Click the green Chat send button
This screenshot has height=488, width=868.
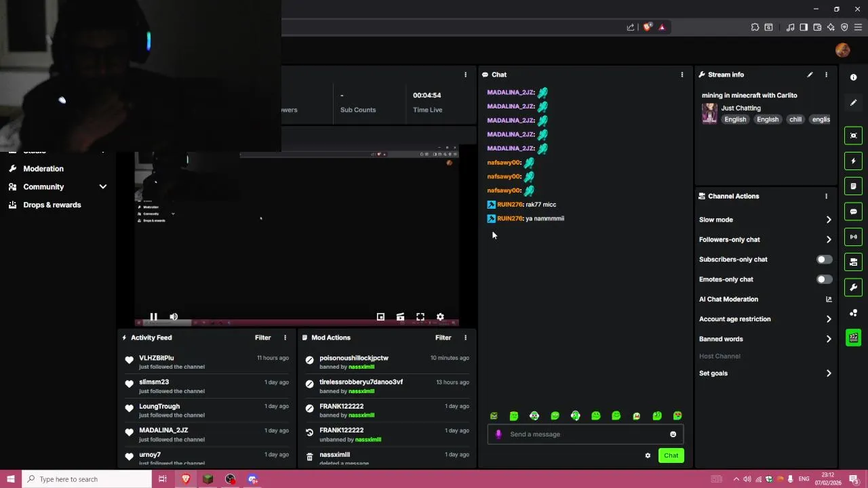coord(671,455)
